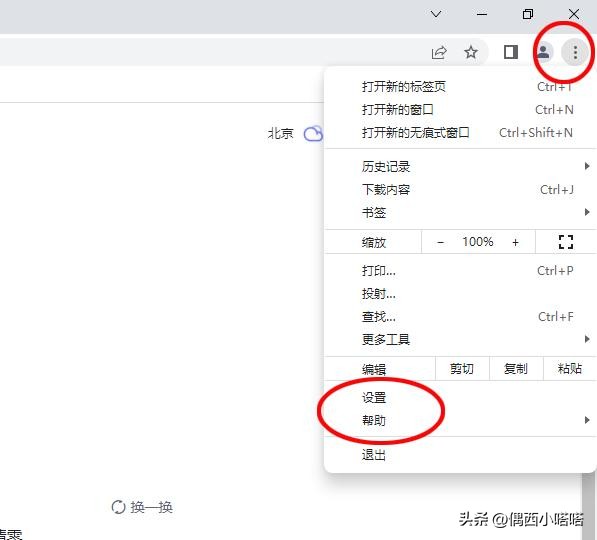
Task: Click the fullscreen icon in zoom row
Action: pos(566,242)
